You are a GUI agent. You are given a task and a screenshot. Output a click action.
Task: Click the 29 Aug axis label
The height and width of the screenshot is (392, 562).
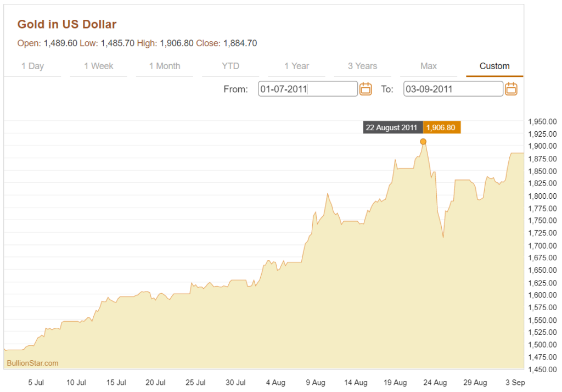(475, 382)
